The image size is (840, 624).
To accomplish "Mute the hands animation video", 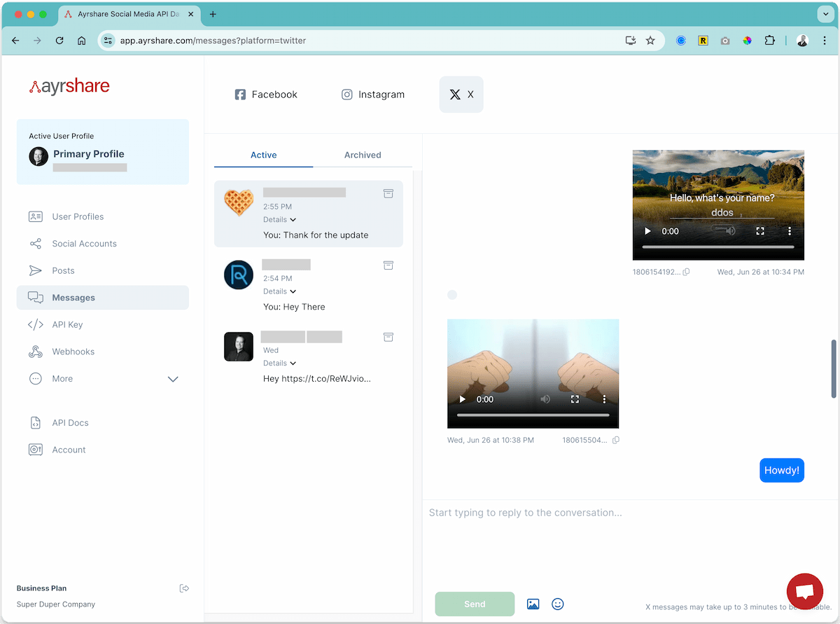I will pos(545,399).
